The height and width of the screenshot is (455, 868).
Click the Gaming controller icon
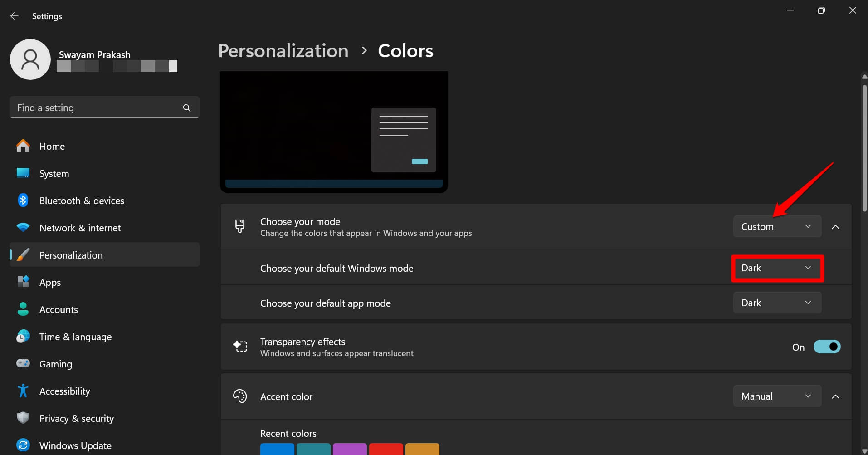(23, 363)
